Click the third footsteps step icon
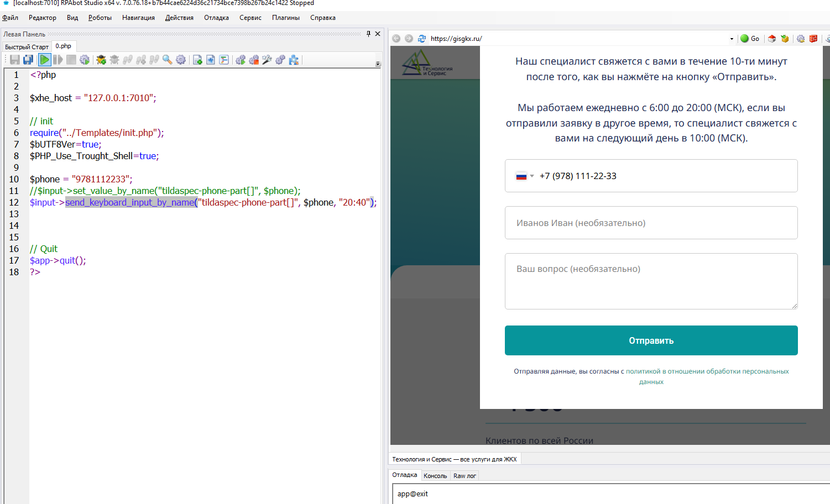The image size is (830, 504). [x=154, y=60]
